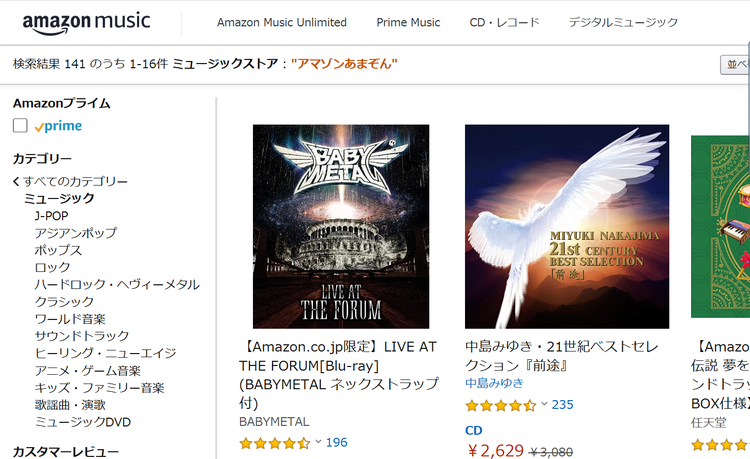Go back to すべてのカテゴリー

point(71,182)
